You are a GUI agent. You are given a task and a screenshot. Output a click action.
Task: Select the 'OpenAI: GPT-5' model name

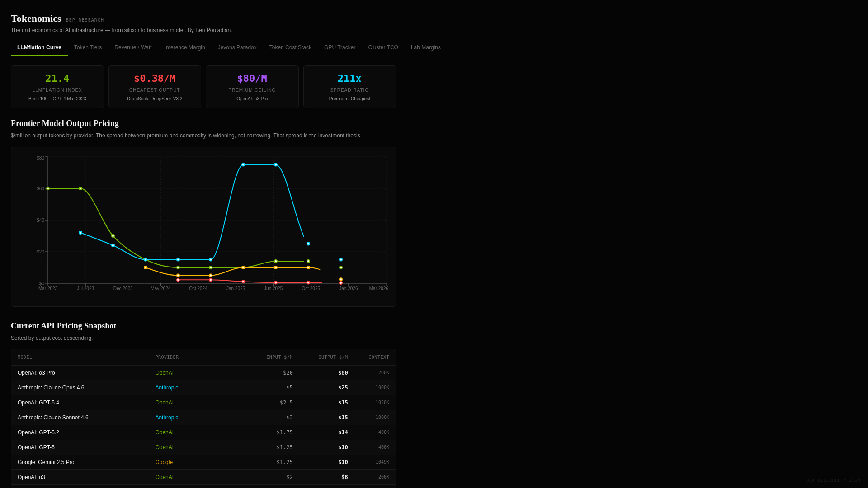point(36,447)
